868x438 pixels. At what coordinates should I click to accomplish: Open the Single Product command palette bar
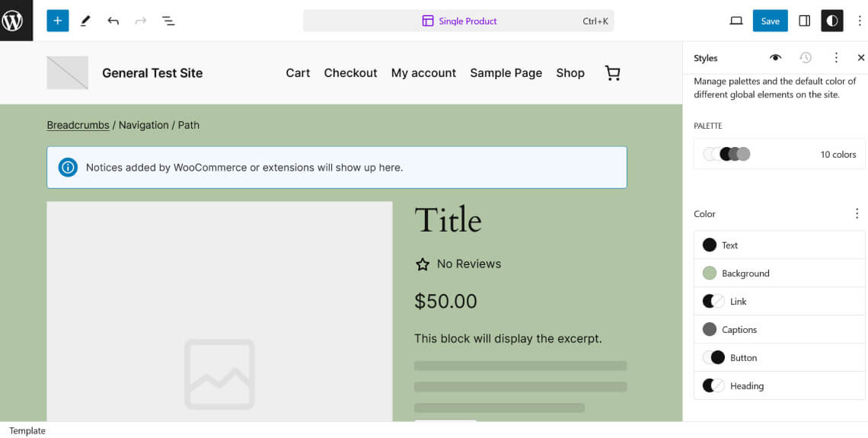tap(458, 21)
